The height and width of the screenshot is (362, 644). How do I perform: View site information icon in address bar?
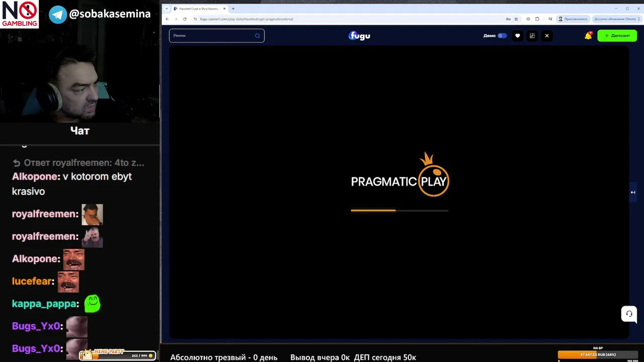[x=195, y=19]
